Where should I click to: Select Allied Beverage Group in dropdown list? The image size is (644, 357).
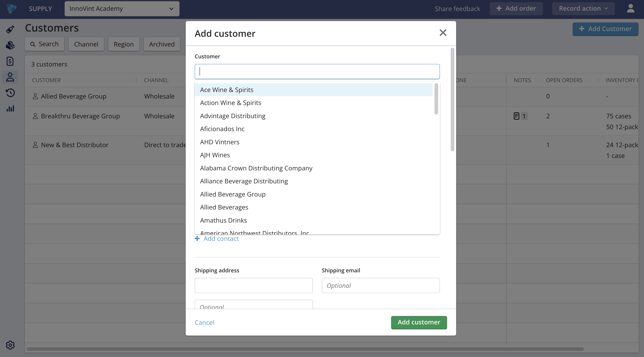tap(314, 194)
